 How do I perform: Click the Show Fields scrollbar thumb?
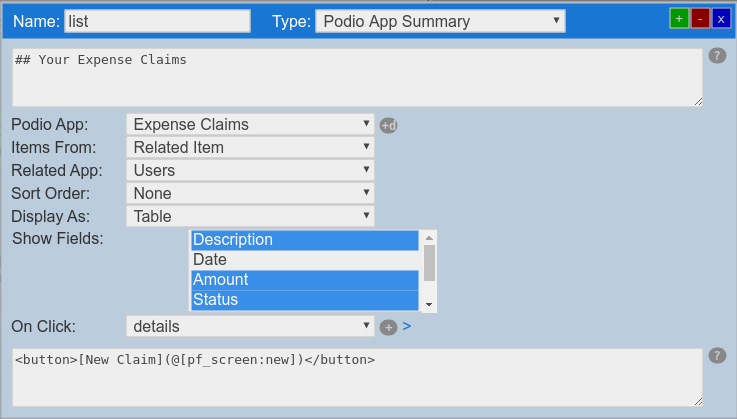click(x=429, y=263)
